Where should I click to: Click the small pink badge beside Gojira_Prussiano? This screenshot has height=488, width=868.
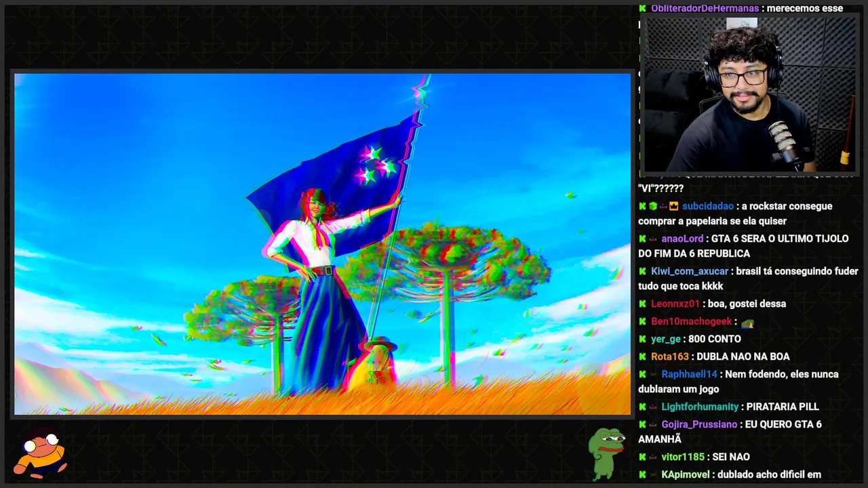pos(653,424)
